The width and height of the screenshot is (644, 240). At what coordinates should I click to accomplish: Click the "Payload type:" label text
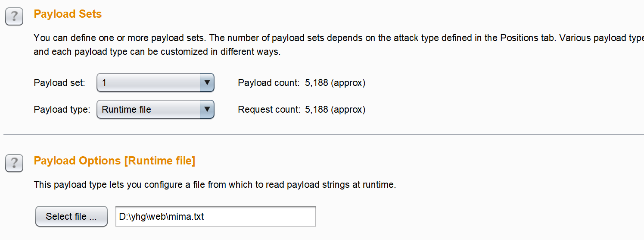click(x=62, y=110)
